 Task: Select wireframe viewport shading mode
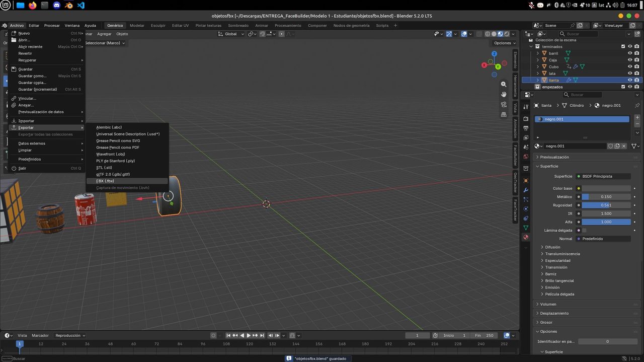point(488,34)
